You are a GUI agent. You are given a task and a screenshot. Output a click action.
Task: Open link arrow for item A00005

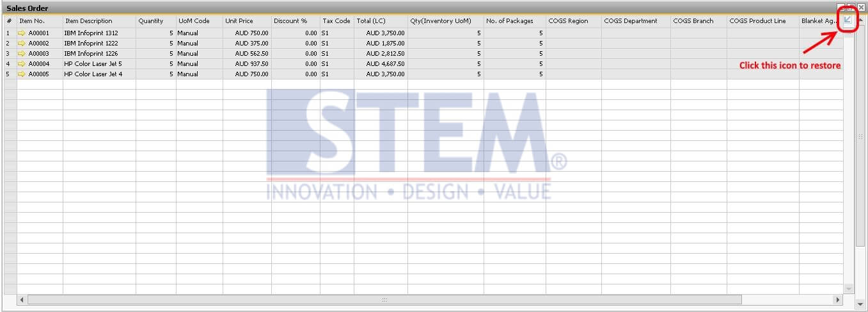pos(22,74)
